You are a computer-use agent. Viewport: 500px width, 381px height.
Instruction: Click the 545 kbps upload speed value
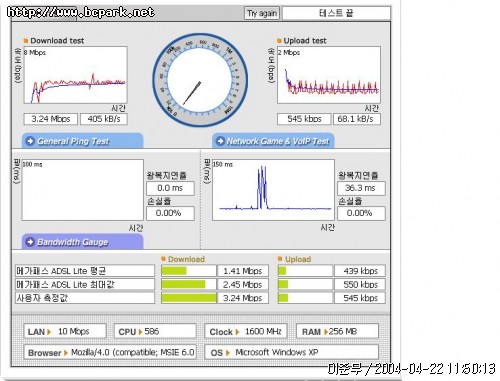pyautogui.click(x=304, y=119)
